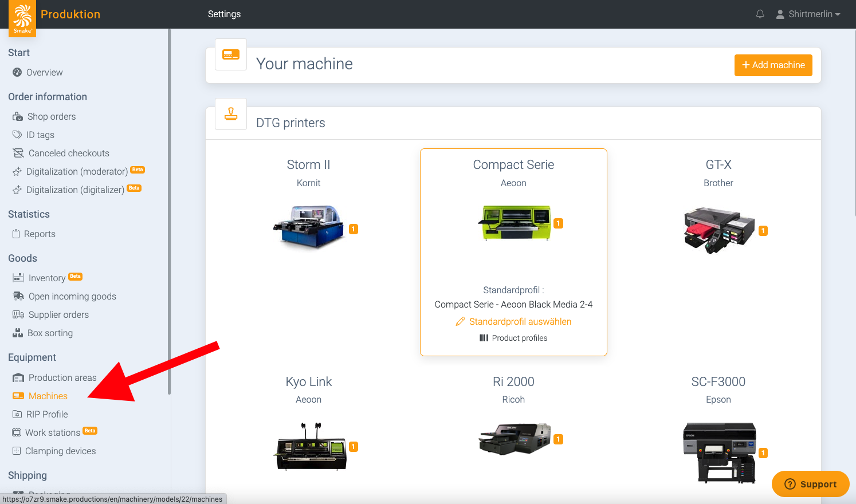Click the Digitalization (digitalizer) sparkle icon
Screen dimensions: 856x504
17,190
